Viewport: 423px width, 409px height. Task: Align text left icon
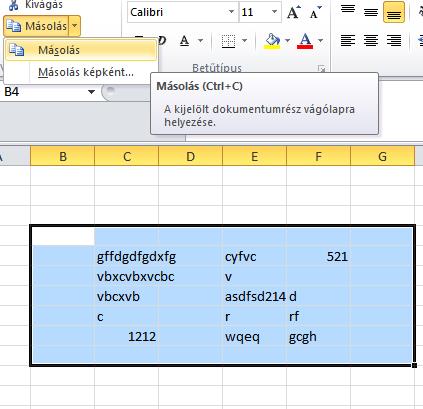pyautogui.click(x=348, y=41)
